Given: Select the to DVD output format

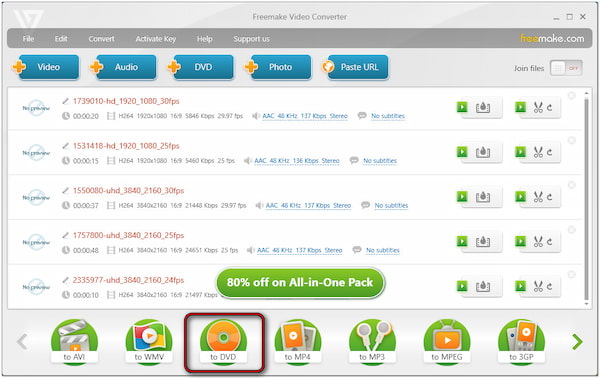Looking at the screenshot, I should 223,342.
